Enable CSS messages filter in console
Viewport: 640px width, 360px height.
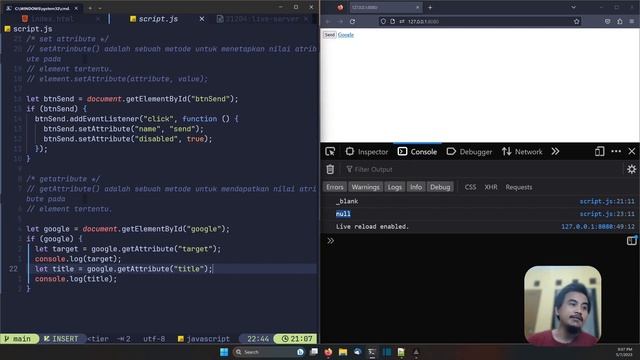coord(470,187)
